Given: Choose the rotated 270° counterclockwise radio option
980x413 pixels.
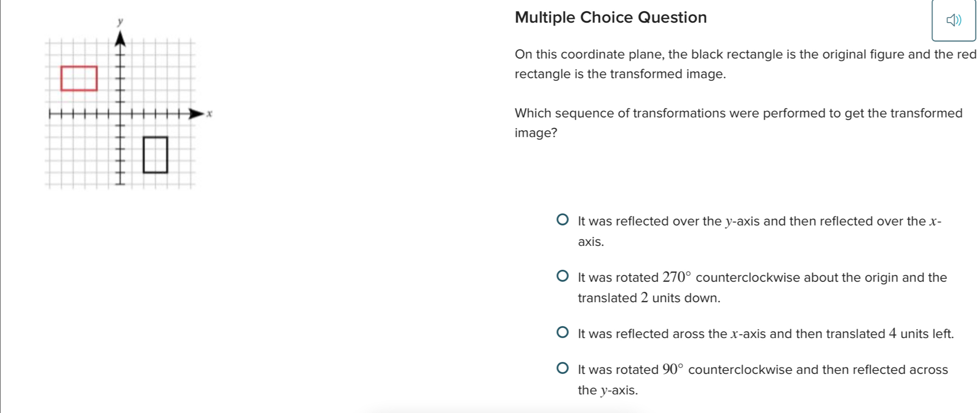Looking at the screenshot, I should coord(562,276).
